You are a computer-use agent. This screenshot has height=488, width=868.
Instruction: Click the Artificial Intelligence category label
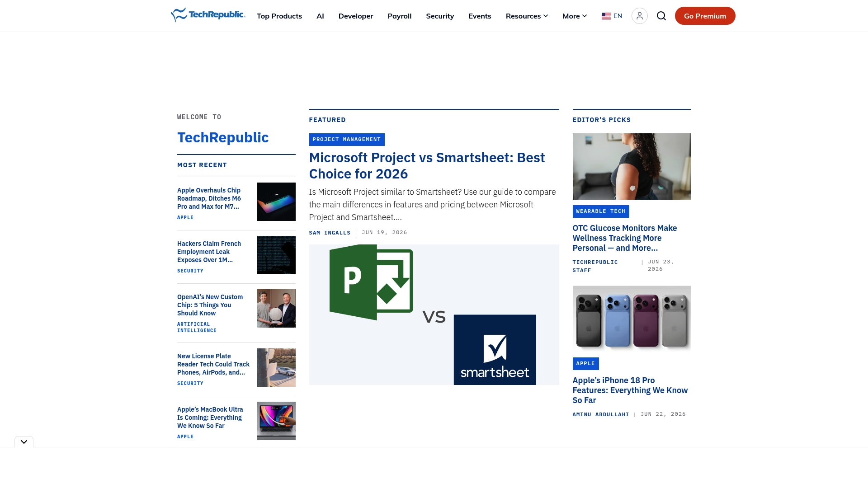(197, 327)
